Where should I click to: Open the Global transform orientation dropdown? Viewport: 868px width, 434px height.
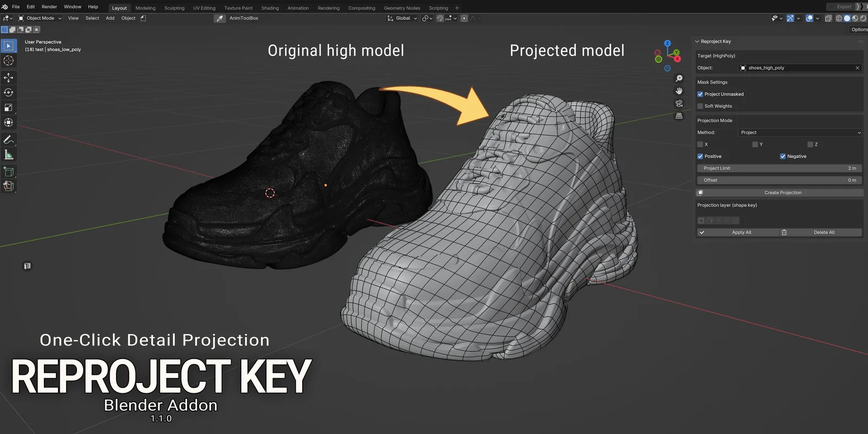tap(402, 18)
